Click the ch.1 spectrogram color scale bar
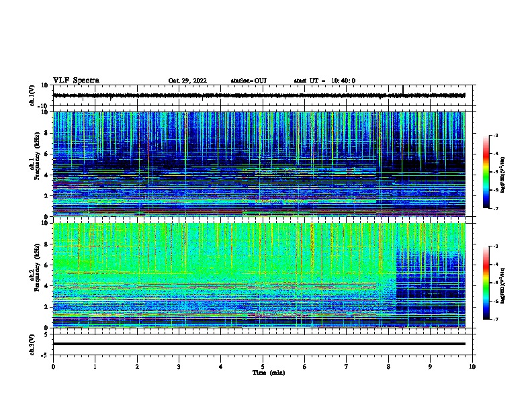The width and height of the screenshot is (532, 411). coord(486,172)
